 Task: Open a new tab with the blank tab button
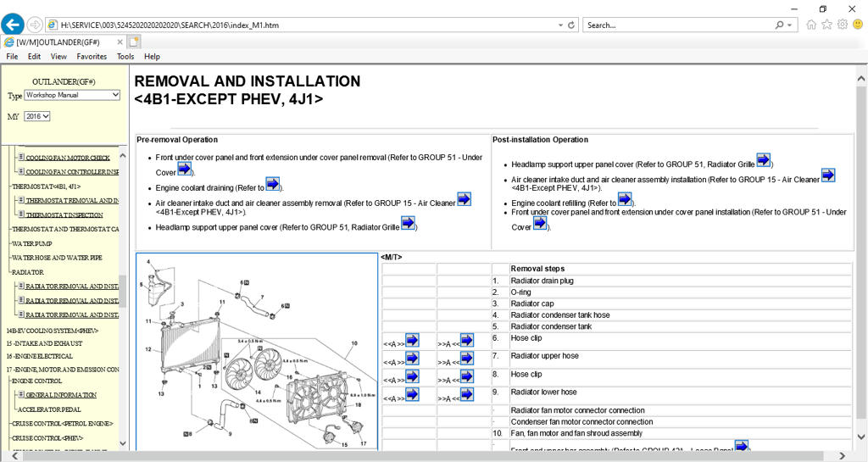[134, 42]
